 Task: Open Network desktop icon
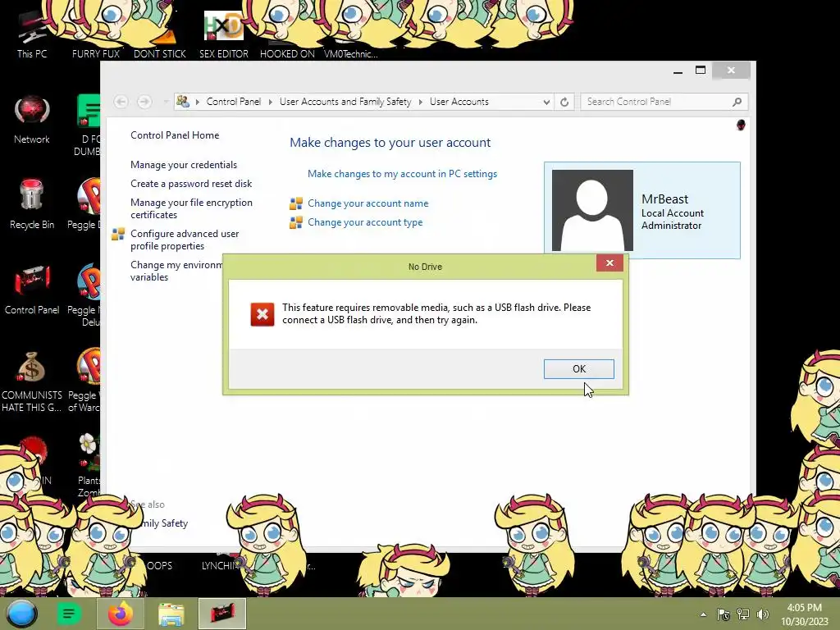[32, 119]
